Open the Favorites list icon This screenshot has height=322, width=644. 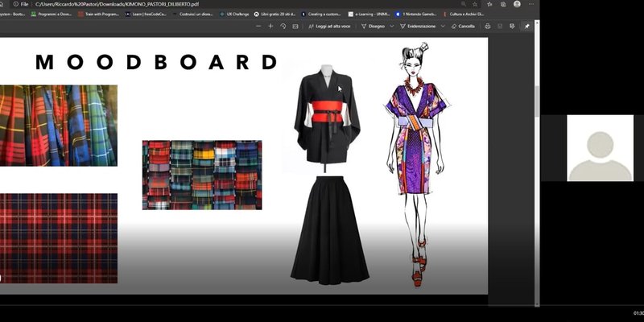489,4
